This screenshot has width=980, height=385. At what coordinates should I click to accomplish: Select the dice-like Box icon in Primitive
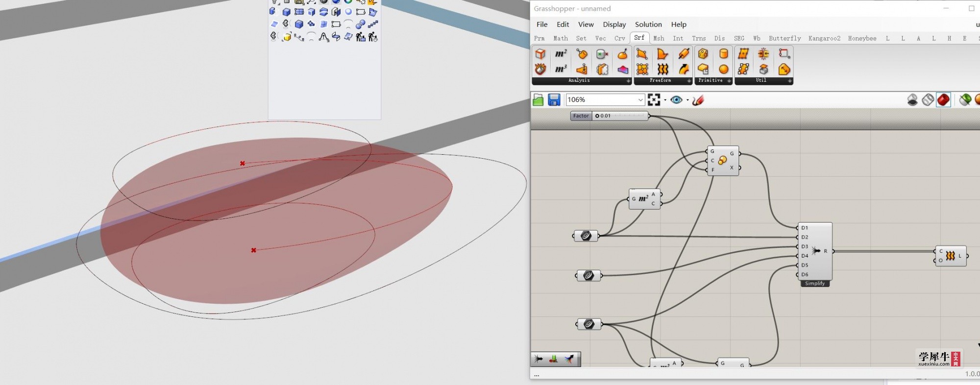pos(703,54)
